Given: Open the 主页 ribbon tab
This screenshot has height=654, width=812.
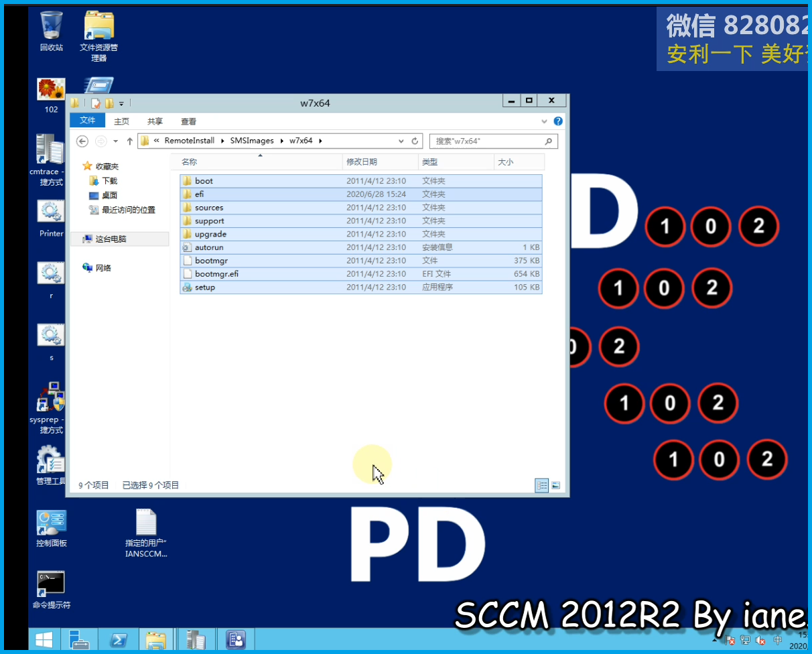Looking at the screenshot, I should pyautogui.click(x=121, y=121).
